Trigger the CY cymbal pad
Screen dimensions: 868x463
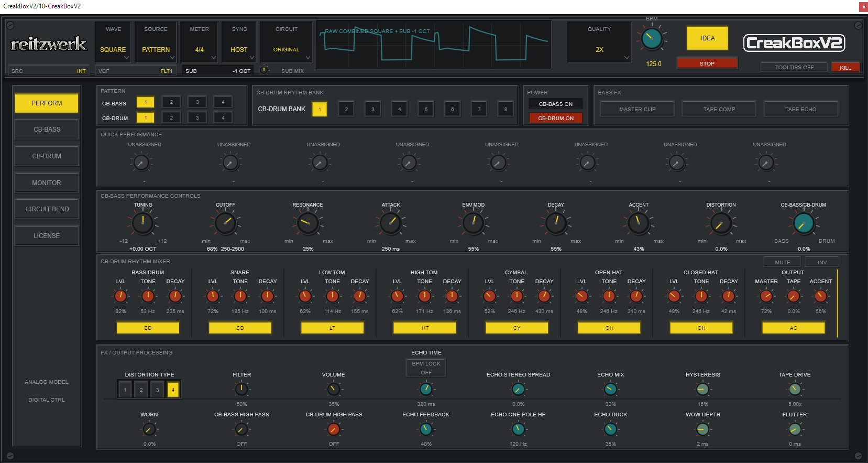[x=517, y=328]
